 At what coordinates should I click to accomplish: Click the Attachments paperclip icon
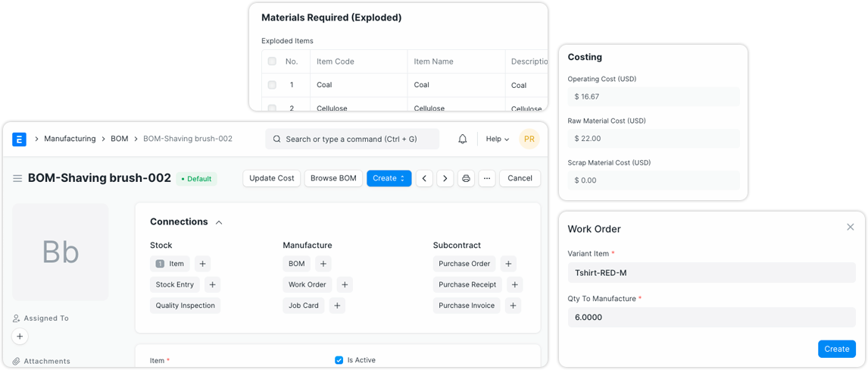[17, 361]
